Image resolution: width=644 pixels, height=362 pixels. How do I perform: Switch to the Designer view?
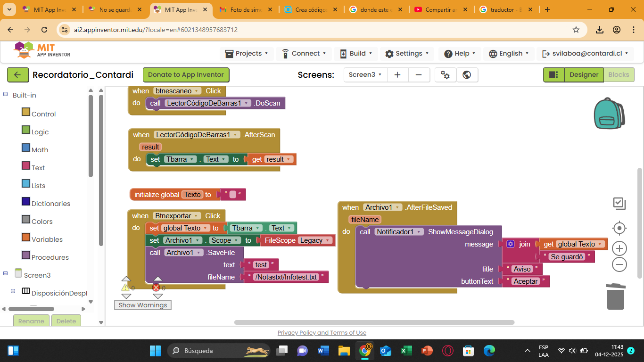pyautogui.click(x=583, y=75)
